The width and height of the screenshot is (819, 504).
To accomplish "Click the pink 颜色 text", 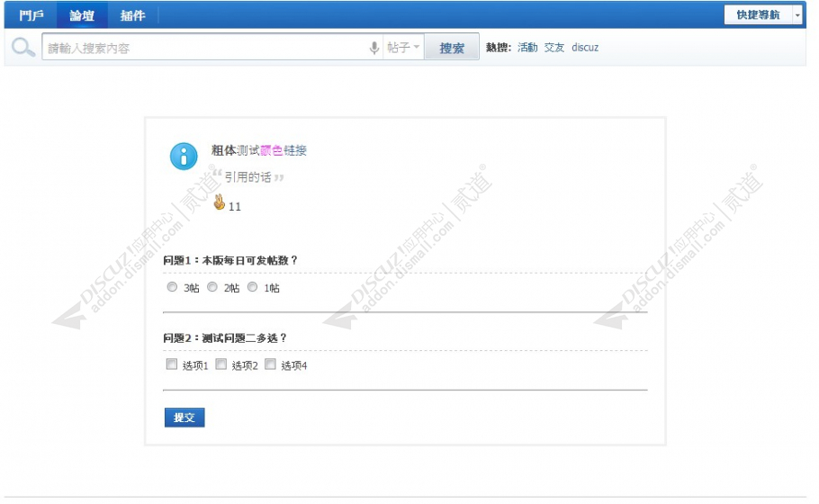I will click(272, 150).
